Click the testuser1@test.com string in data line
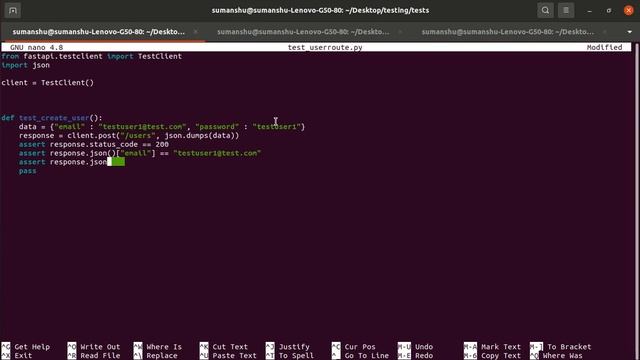640x360 pixels. (142, 127)
